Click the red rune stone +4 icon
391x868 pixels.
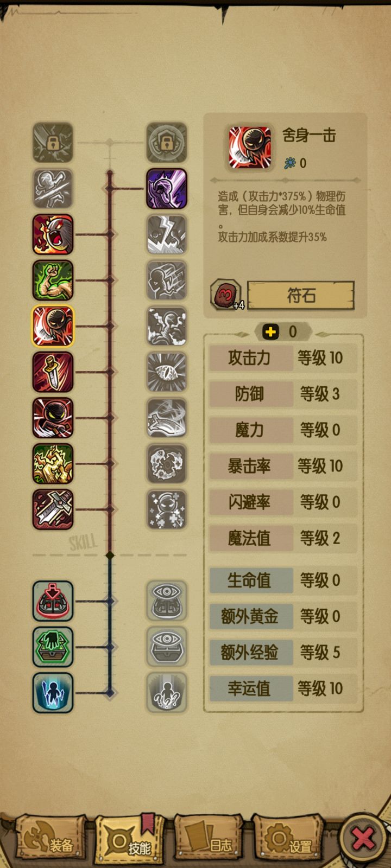(225, 295)
